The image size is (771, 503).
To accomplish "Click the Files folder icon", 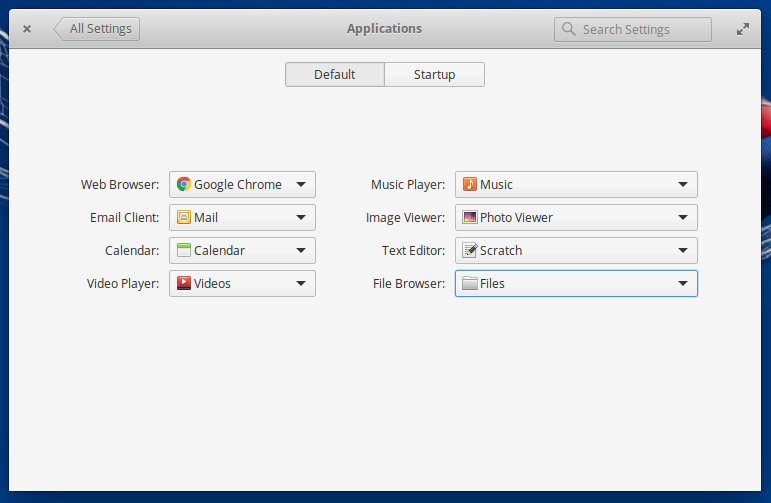I will (x=470, y=283).
